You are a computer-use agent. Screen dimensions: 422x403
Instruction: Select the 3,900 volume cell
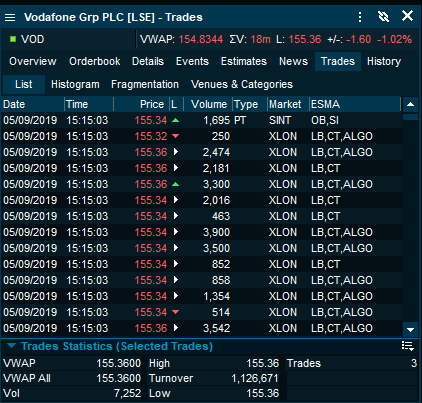click(216, 232)
